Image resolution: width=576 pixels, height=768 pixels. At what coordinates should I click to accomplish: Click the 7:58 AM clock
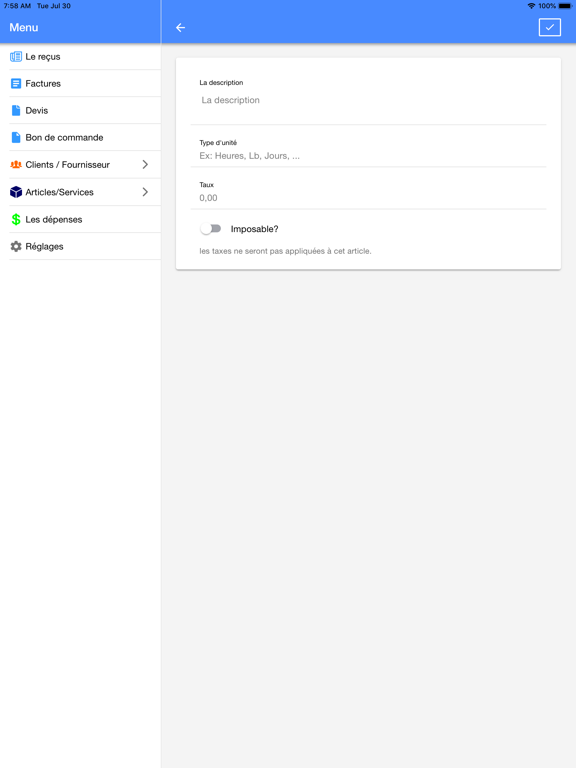click(17, 6)
